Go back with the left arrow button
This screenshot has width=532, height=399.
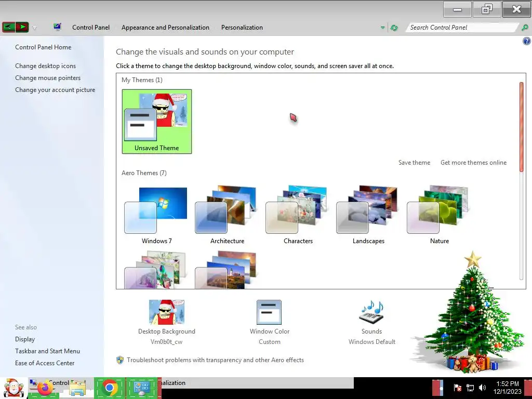8,27
